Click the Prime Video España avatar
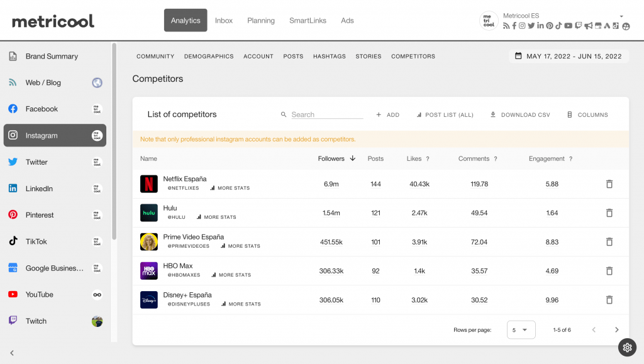 (148, 241)
